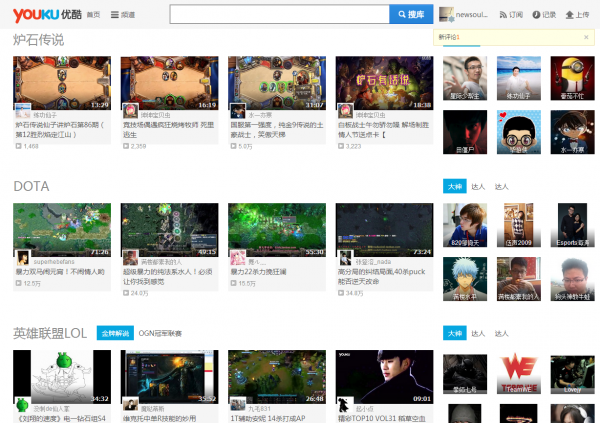Open the glasses man reaching-hand profile
The width and height of the screenshot is (600, 423).
[465, 78]
